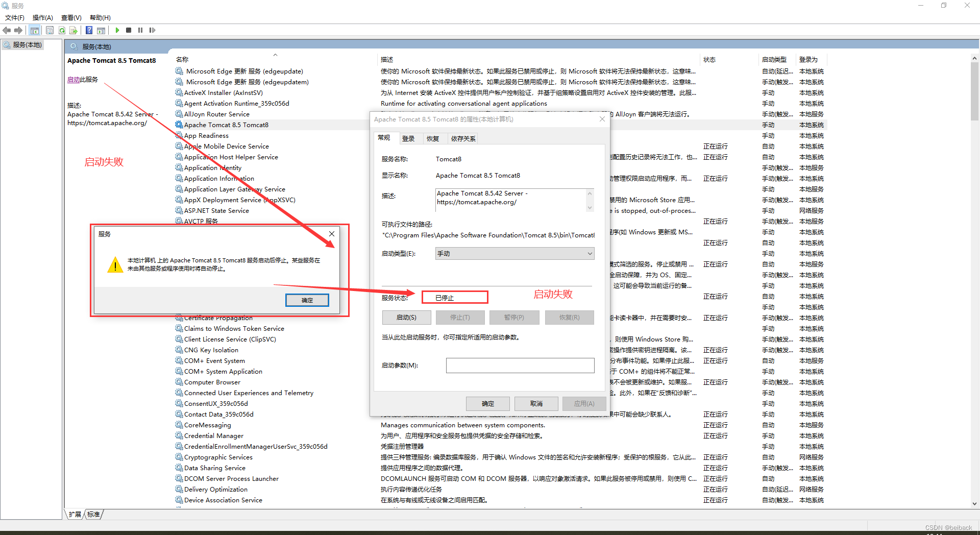This screenshot has width=980, height=535.
Task: Click gear icon of ActiveX Installer service
Action: coord(179,92)
